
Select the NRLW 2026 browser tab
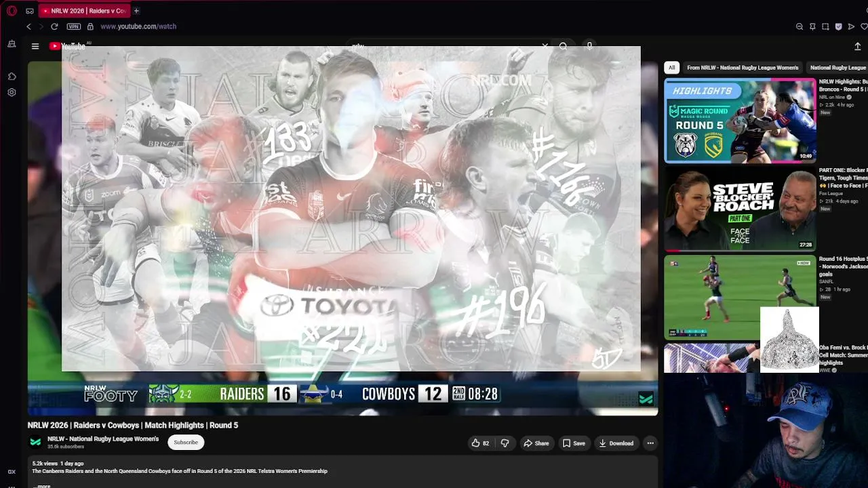(x=85, y=11)
